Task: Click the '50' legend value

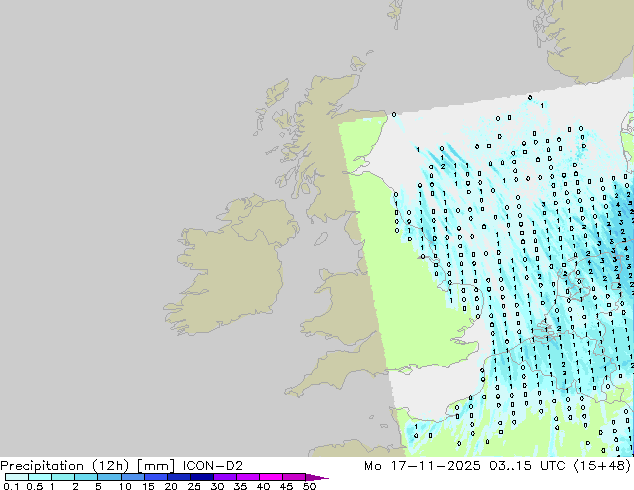Action: coord(309,486)
